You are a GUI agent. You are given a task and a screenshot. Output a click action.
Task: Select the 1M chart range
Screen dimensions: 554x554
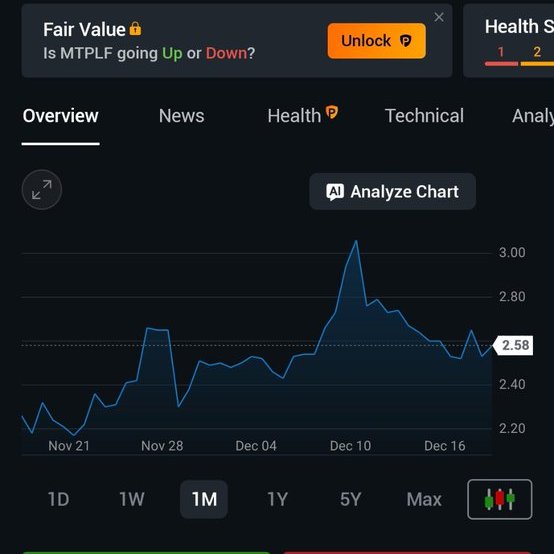coord(204,499)
